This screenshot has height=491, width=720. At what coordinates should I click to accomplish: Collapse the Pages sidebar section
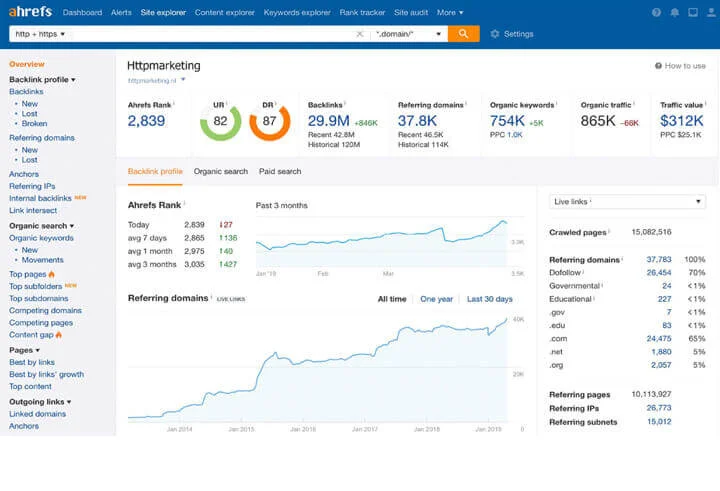[24, 350]
